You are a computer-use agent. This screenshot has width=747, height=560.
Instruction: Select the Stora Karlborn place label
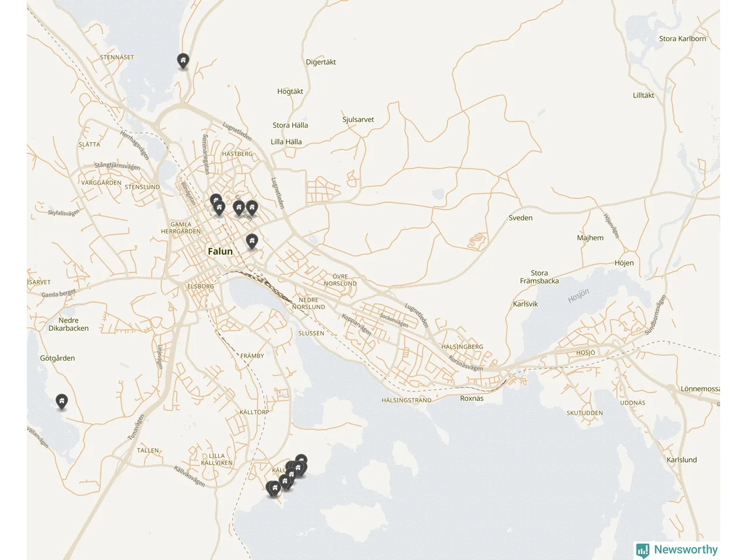tap(682, 39)
